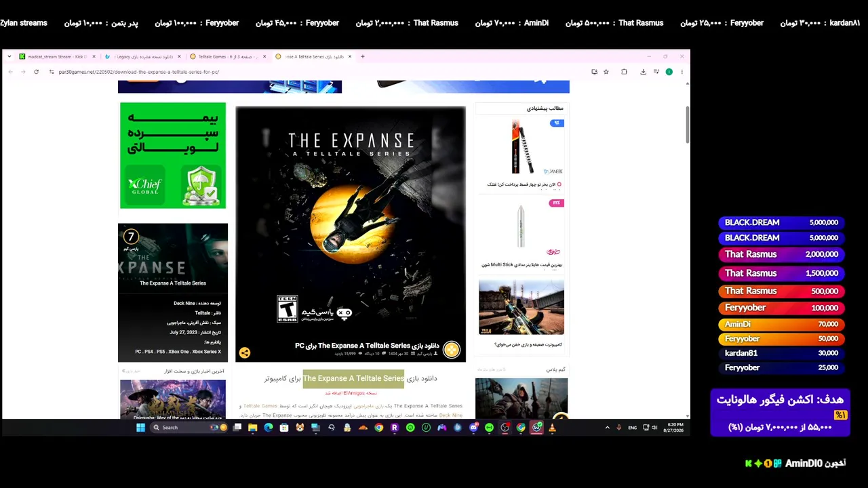Screen dimensions: 868x488
Task: Reload the par30games page
Action: (36, 72)
